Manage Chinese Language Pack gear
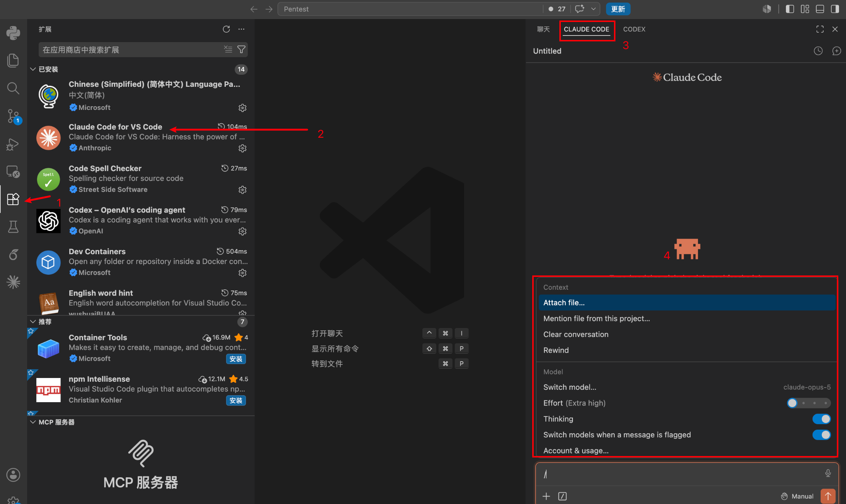Viewport: 846px width, 504px height. coord(242,108)
